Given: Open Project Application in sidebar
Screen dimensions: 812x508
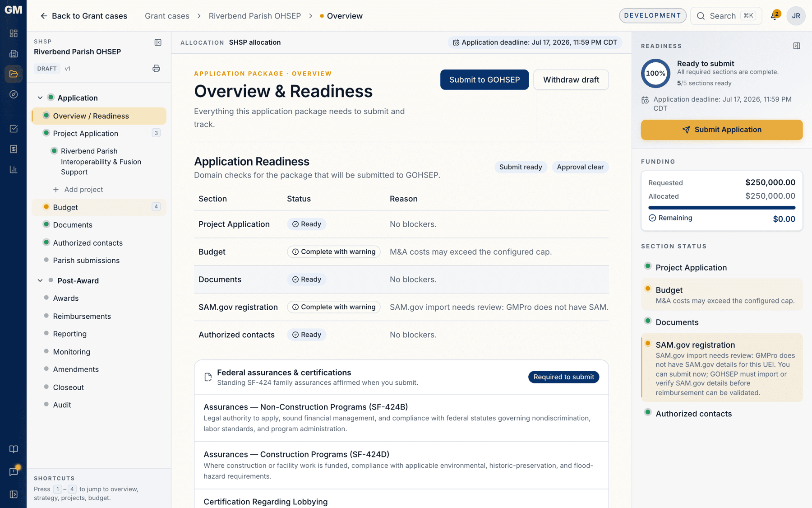Looking at the screenshot, I should (x=99, y=133).
